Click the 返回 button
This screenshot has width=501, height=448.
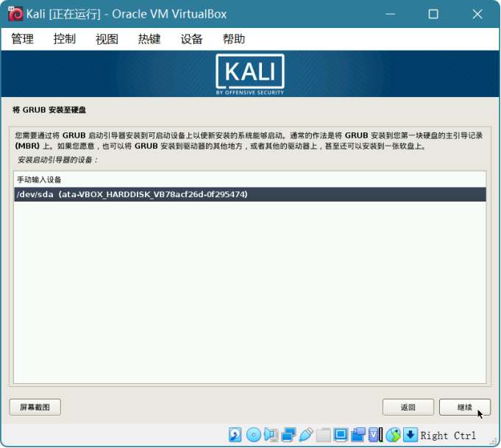pos(408,407)
